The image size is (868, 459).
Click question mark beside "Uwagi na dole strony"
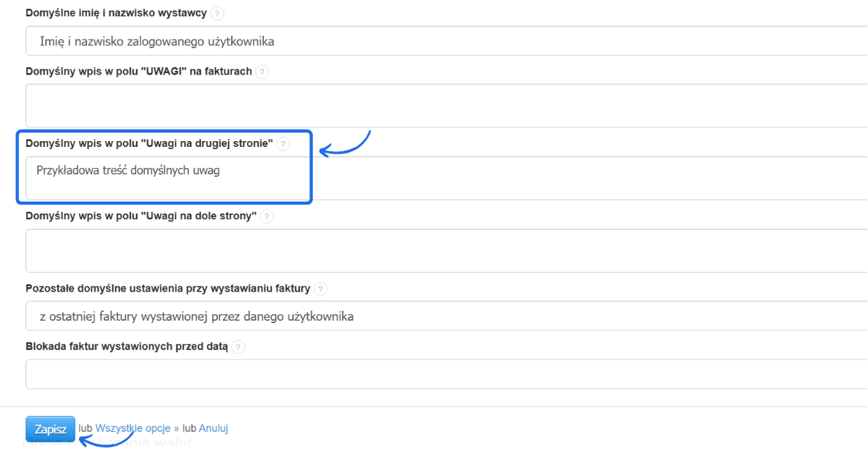(267, 216)
